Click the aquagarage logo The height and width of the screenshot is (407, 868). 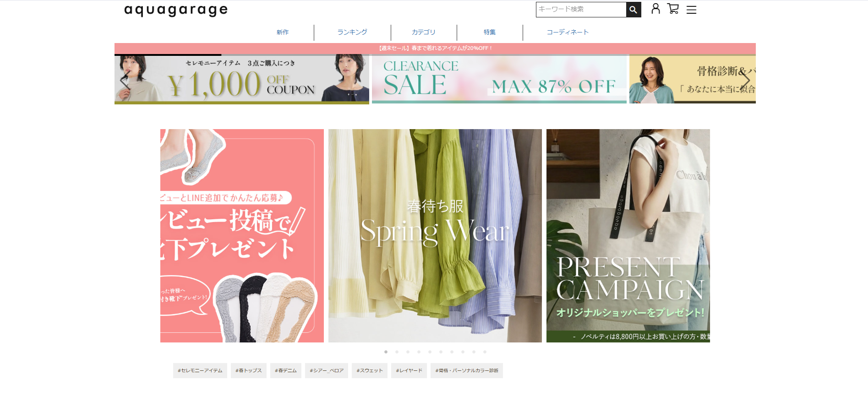click(x=176, y=10)
